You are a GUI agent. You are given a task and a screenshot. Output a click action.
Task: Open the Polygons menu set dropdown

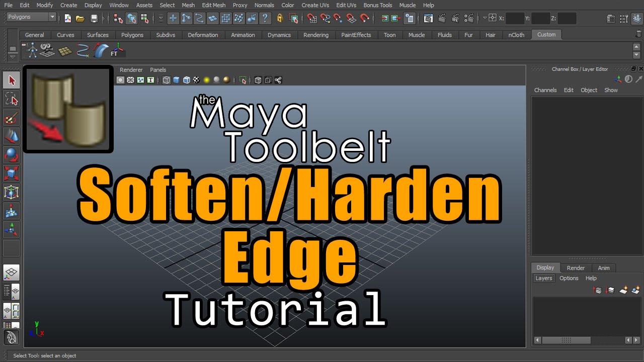(x=31, y=17)
